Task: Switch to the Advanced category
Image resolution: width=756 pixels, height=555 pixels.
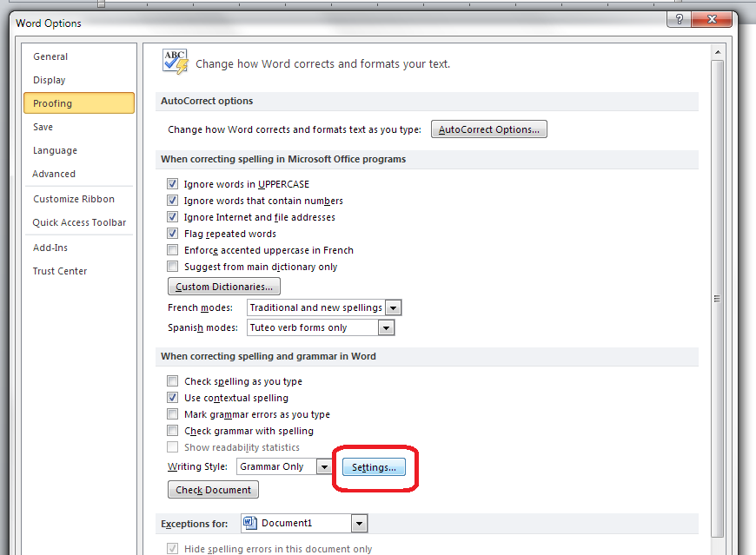Action: point(54,174)
